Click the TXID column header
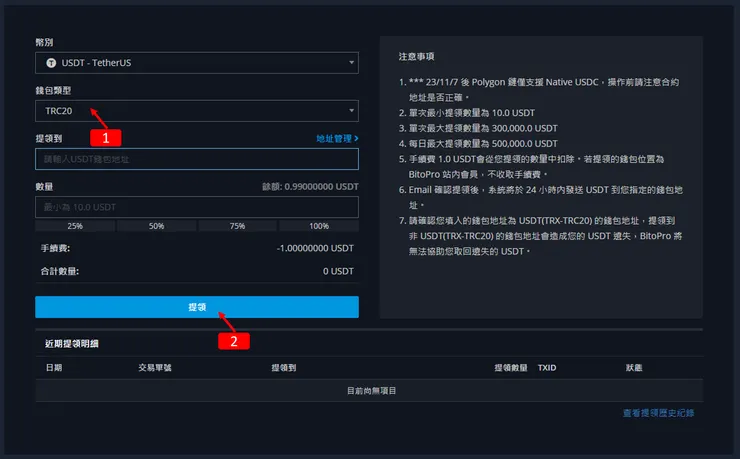The image size is (740, 459). click(x=547, y=367)
